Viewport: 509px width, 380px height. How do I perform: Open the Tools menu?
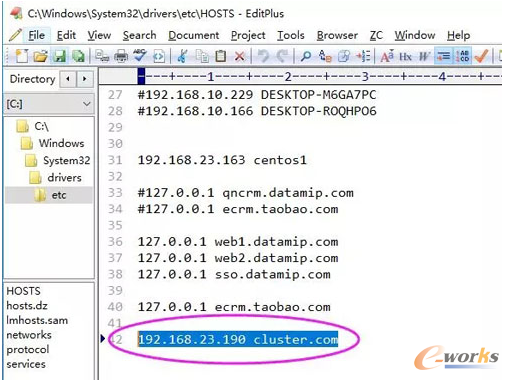point(291,35)
